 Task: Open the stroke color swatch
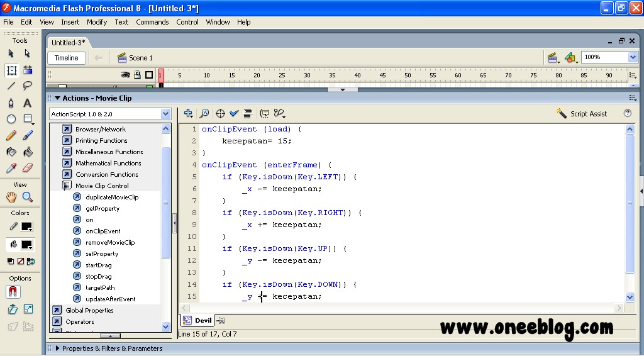pyautogui.click(x=26, y=226)
